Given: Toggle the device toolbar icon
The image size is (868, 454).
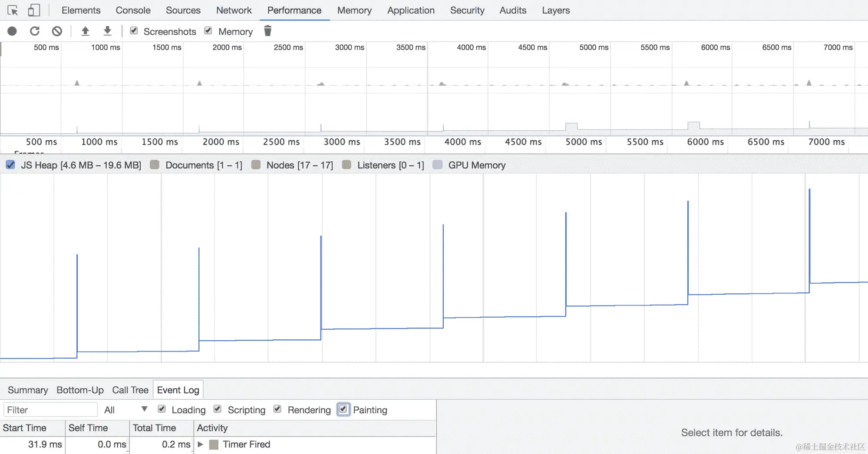Looking at the screenshot, I should (34, 10).
